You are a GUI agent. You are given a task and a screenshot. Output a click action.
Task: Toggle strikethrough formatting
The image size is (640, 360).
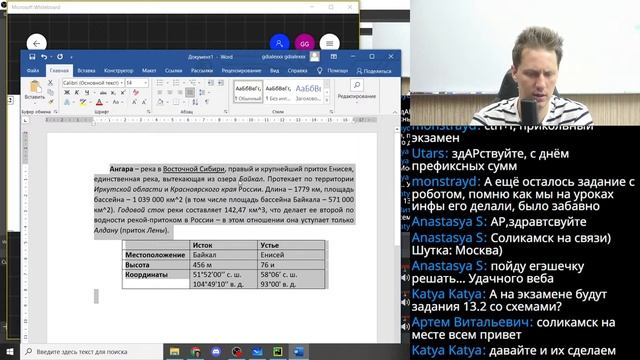103,93
